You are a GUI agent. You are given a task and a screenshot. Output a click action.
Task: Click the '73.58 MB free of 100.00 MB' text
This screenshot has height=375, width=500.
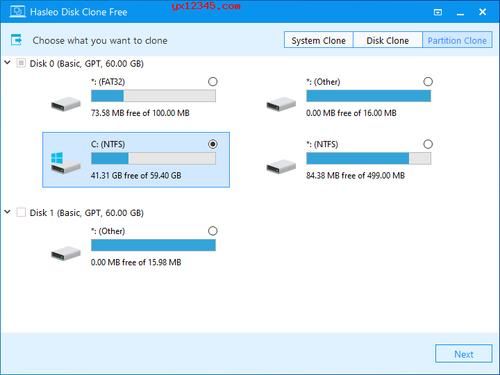click(x=140, y=113)
